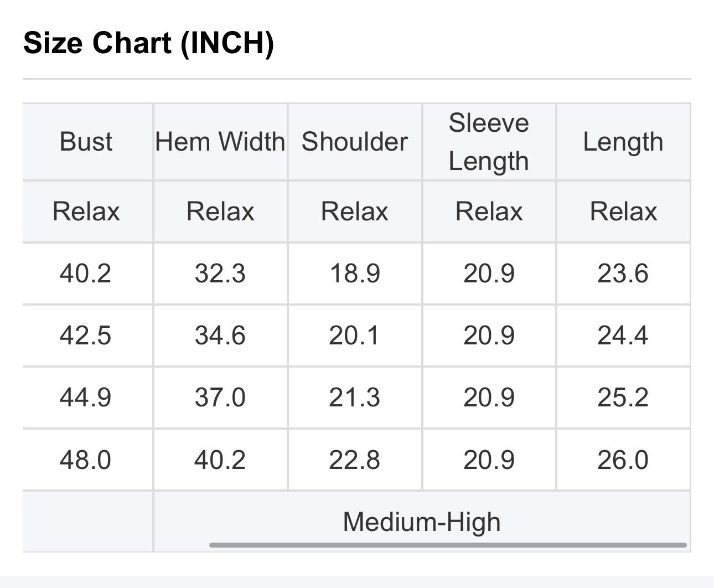The width and height of the screenshot is (714, 588).
Task: Click the 34.6 hem width value
Action: (x=220, y=336)
